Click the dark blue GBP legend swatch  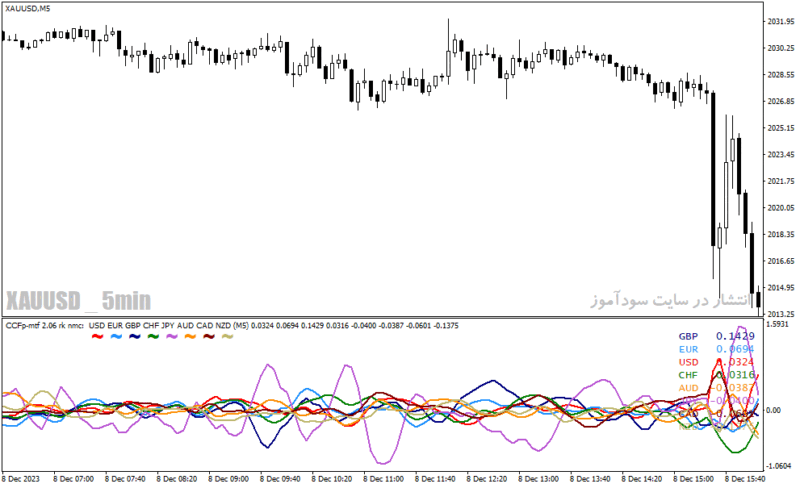135,336
